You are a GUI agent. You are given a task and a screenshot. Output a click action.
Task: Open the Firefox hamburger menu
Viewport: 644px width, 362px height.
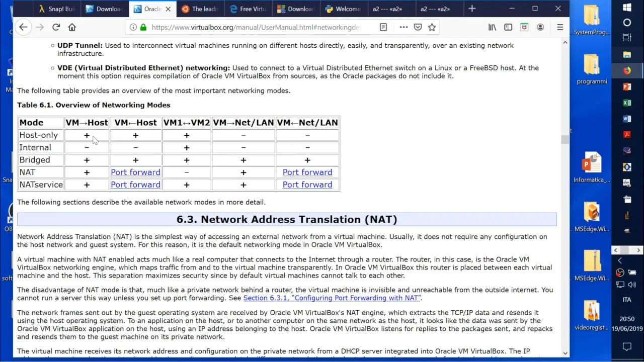pos(560,27)
